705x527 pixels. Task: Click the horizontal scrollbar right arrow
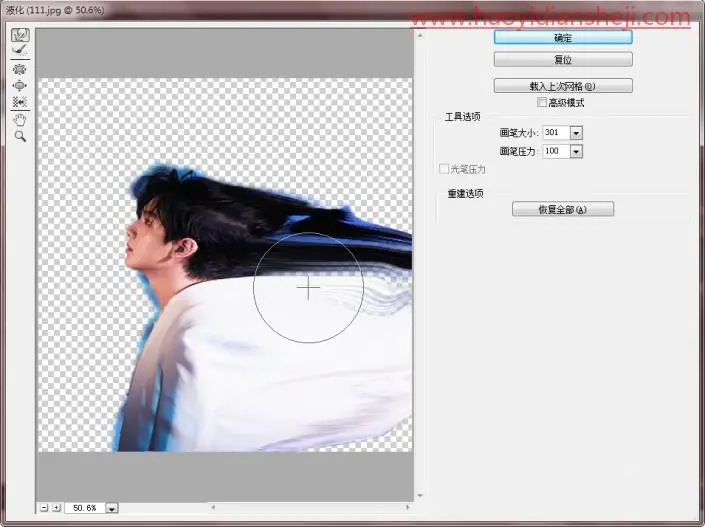click(407, 507)
